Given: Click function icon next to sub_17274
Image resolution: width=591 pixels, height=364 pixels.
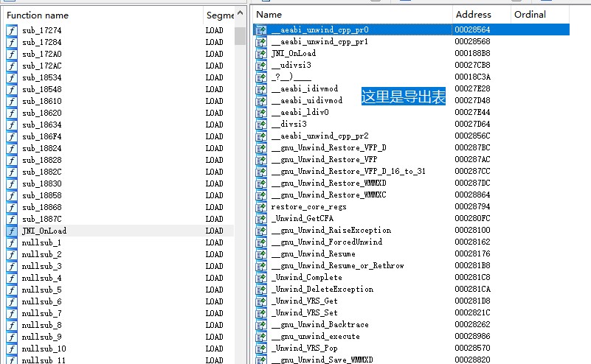Looking at the screenshot, I should (12, 30).
